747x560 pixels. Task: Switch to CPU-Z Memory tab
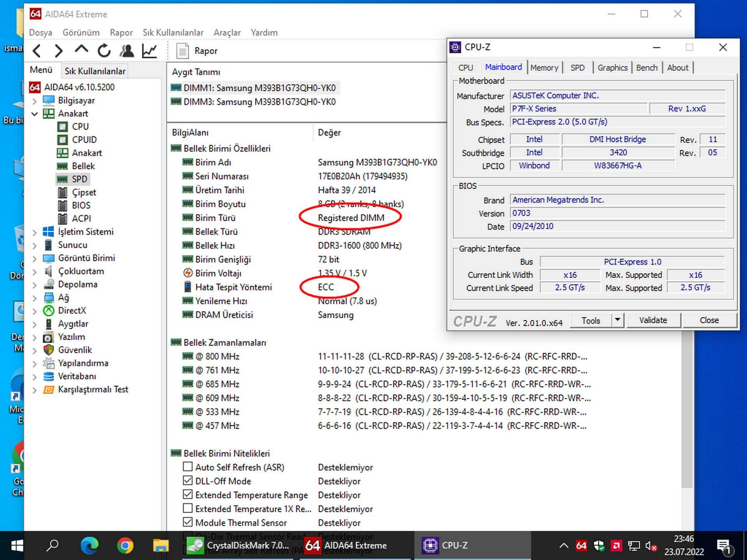pos(544,68)
